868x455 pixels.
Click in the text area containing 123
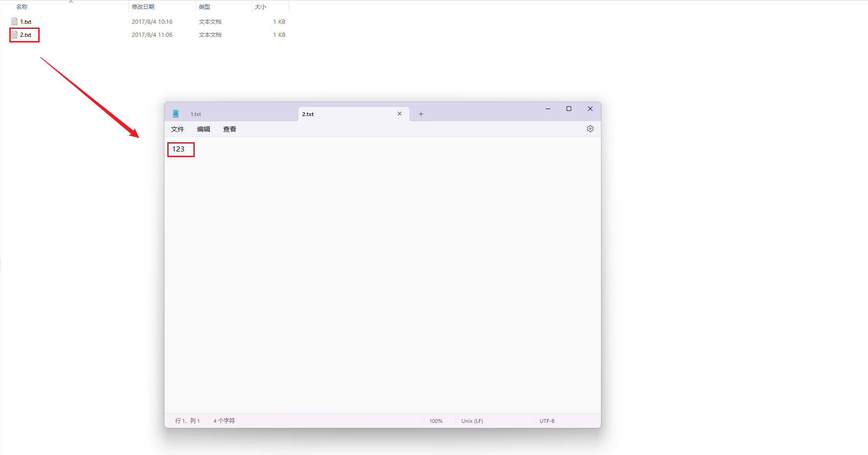click(x=178, y=149)
